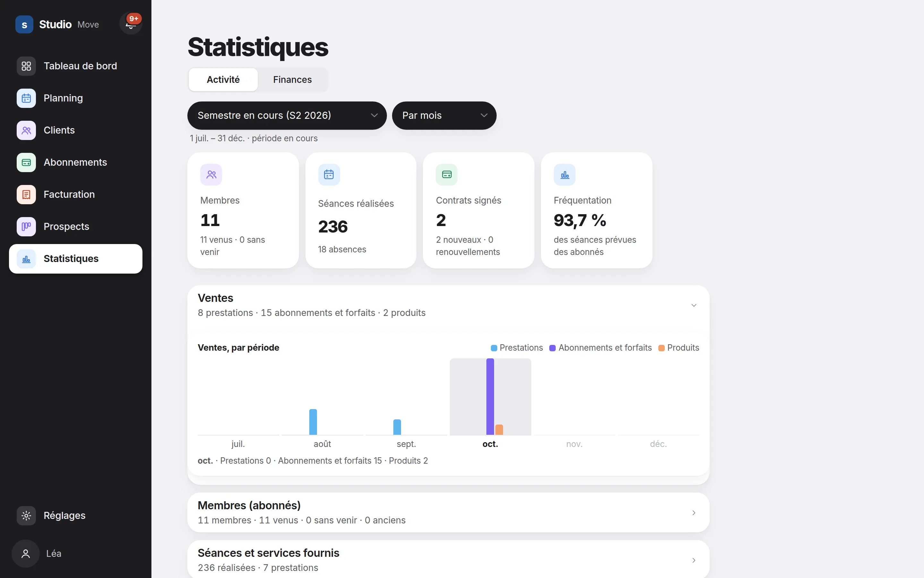Select the déc. month label
The image size is (924, 578).
tap(658, 444)
